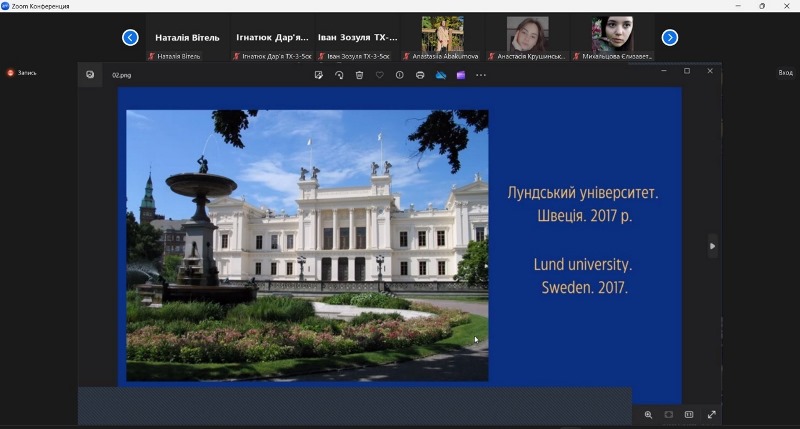Image resolution: width=800 pixels, height=429 pixels.
Task: Zoom in using the magnifier icon
Action: 648,414
